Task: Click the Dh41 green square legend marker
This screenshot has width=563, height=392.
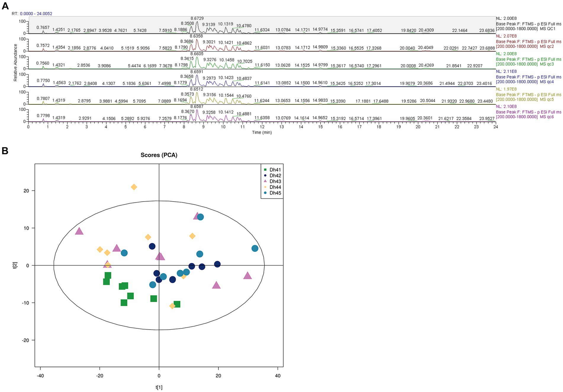Action: (265, 170)
